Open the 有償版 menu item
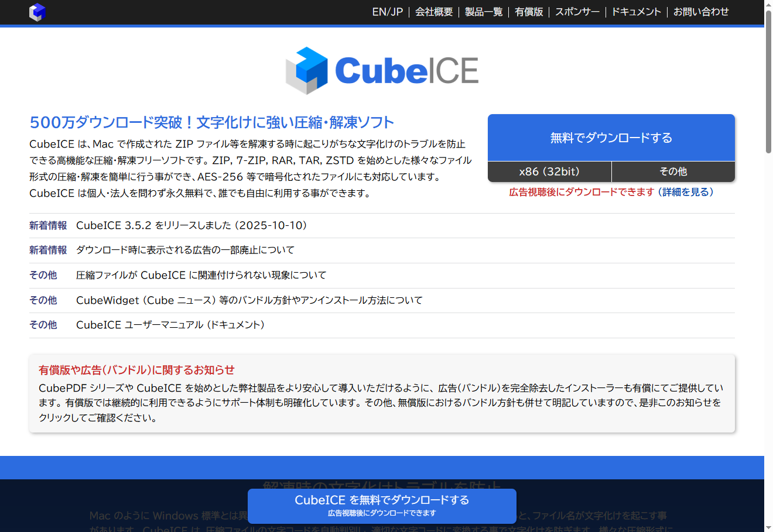Image resolution: width=773 pixels, height=532 pixels. (x=529, y=12)
